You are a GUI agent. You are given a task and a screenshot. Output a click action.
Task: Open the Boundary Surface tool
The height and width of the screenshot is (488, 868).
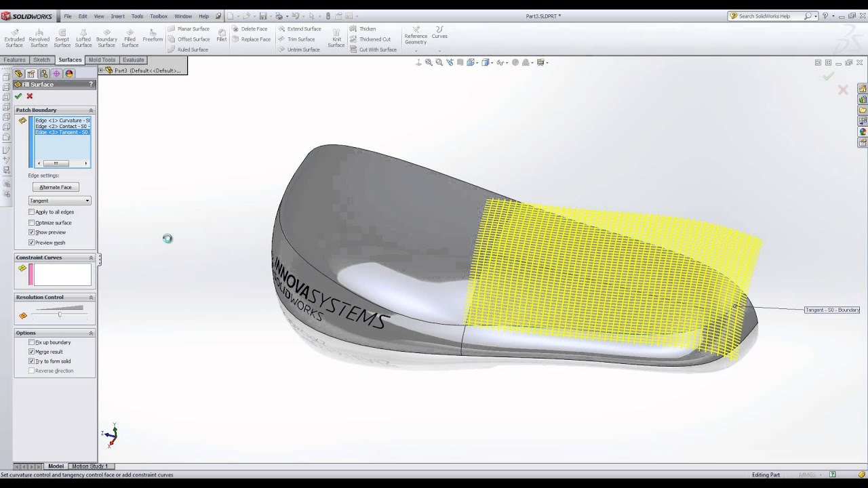106,37
